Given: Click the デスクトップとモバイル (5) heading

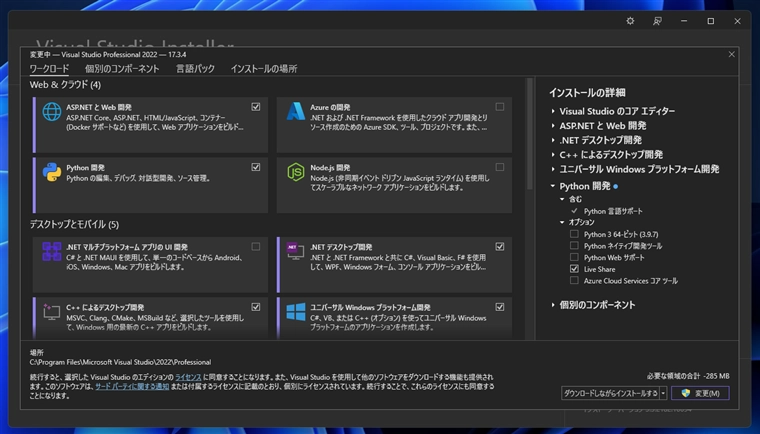Looking at the screenshot, I should click(x=74, y=225).
